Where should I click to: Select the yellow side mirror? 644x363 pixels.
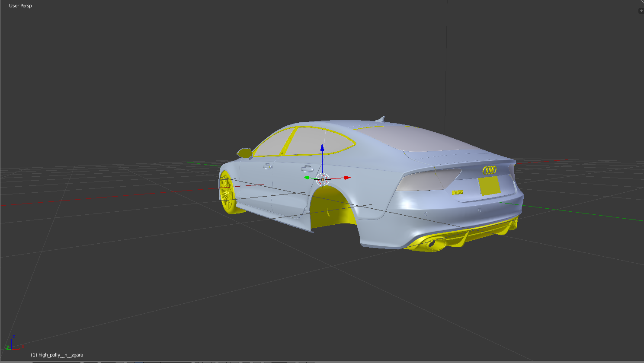(245, 153)
